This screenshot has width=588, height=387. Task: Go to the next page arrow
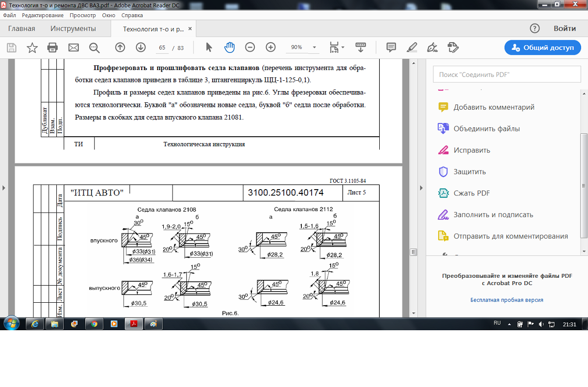pyautogui.click(x=141, y=48)
